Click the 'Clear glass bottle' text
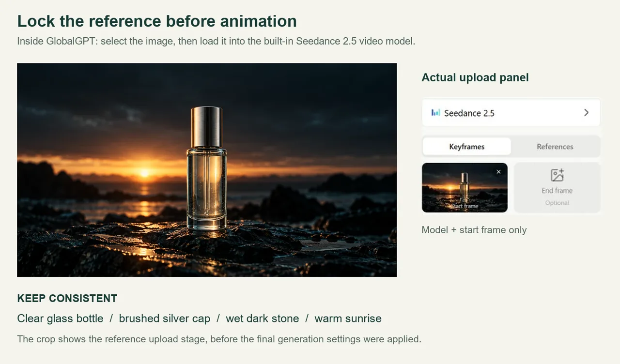This screenshot has width=620, height=364. [60, 318]
